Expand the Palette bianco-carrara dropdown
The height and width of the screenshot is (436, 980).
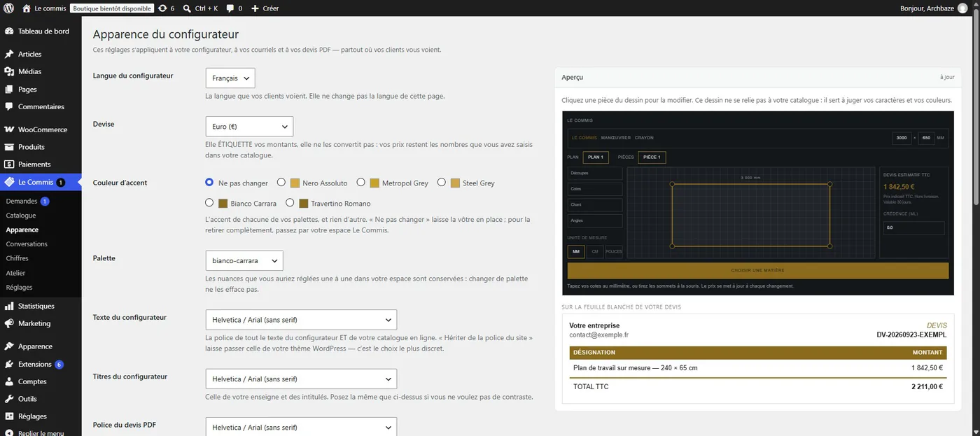click(244, 260)
